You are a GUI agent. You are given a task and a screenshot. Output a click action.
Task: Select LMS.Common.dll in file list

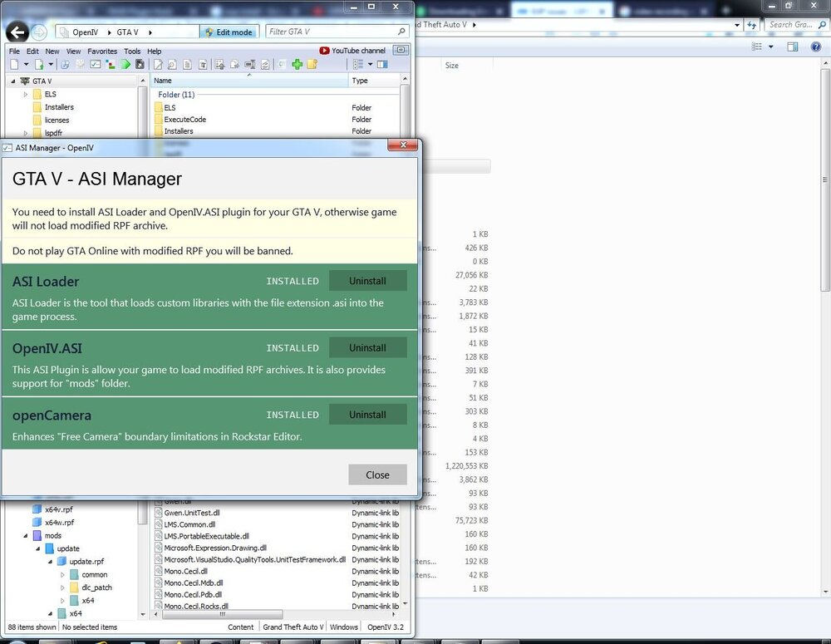point(189,524)
